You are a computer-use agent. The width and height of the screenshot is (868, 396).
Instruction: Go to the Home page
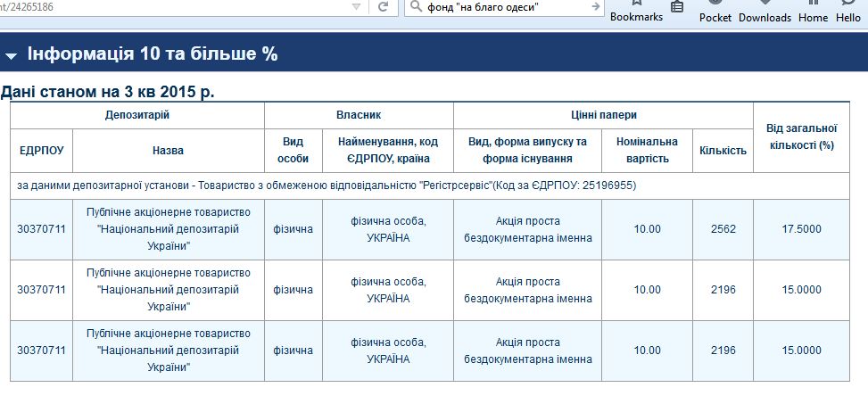813,11
